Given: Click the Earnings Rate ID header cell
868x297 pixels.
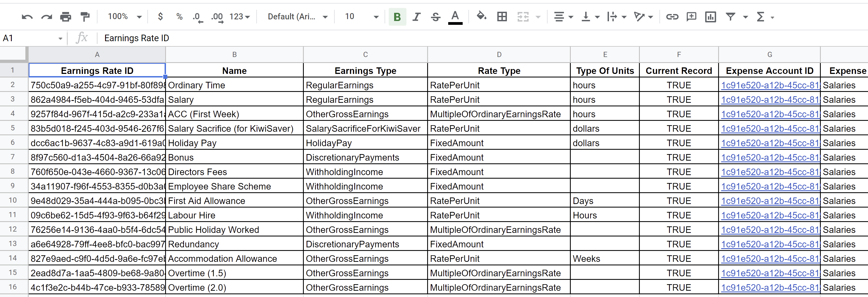Looking at the screenshot, I should click(97, 70).
